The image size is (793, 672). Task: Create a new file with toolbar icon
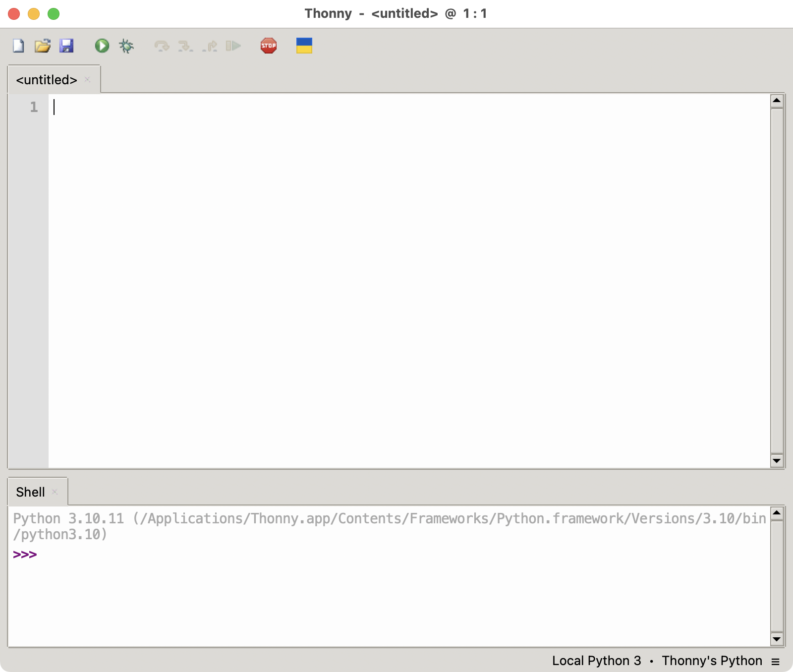click(x=18, y=46)
